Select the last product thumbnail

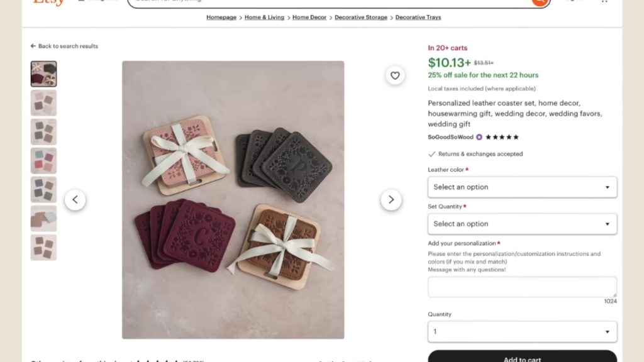(x=44, y=248)
